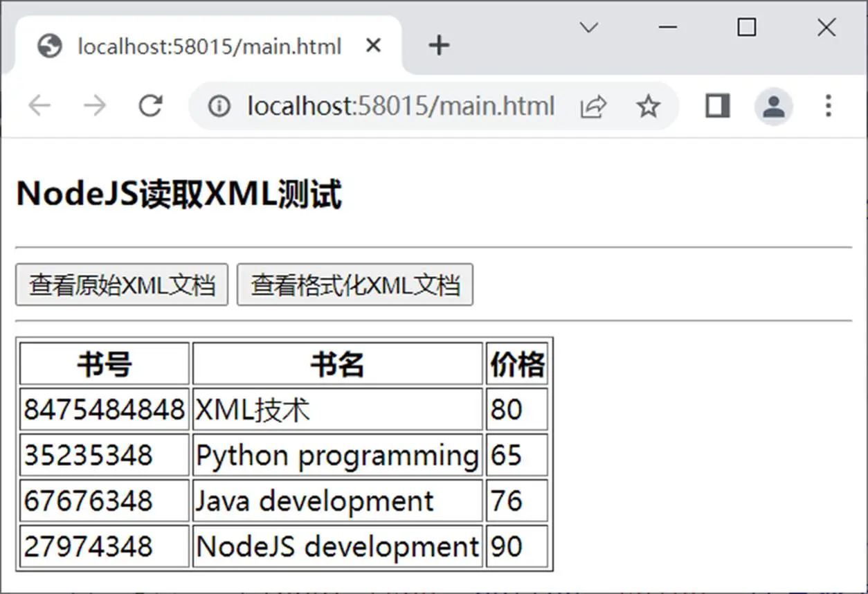This screenshot has width=868, height=594.
Task: Click the price 76 cell
Action: 517,501
